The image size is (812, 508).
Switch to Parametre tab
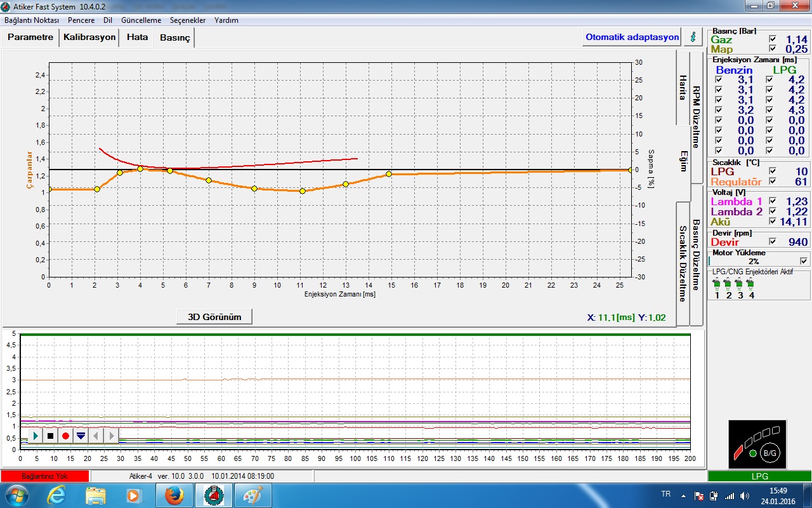(x=30, y=37)
